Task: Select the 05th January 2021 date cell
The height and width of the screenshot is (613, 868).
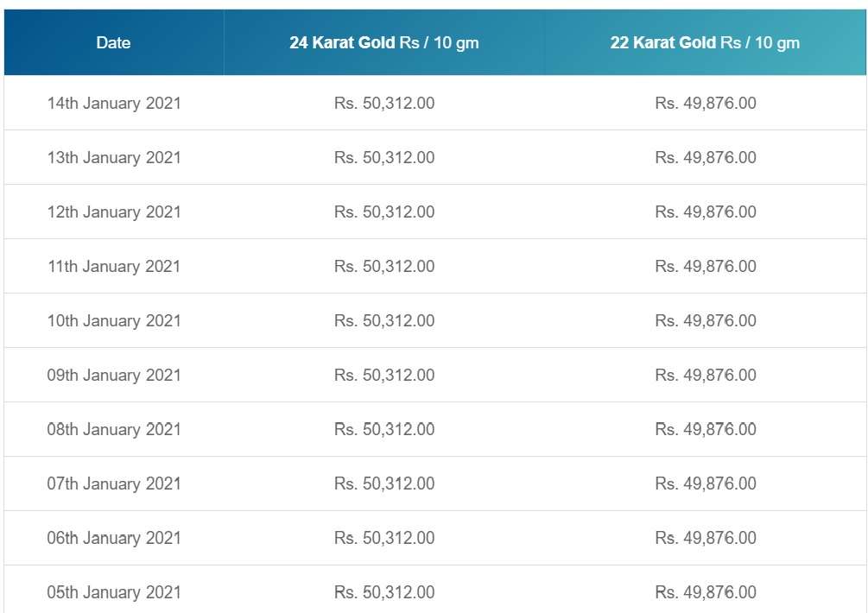Action: point(114,592)
